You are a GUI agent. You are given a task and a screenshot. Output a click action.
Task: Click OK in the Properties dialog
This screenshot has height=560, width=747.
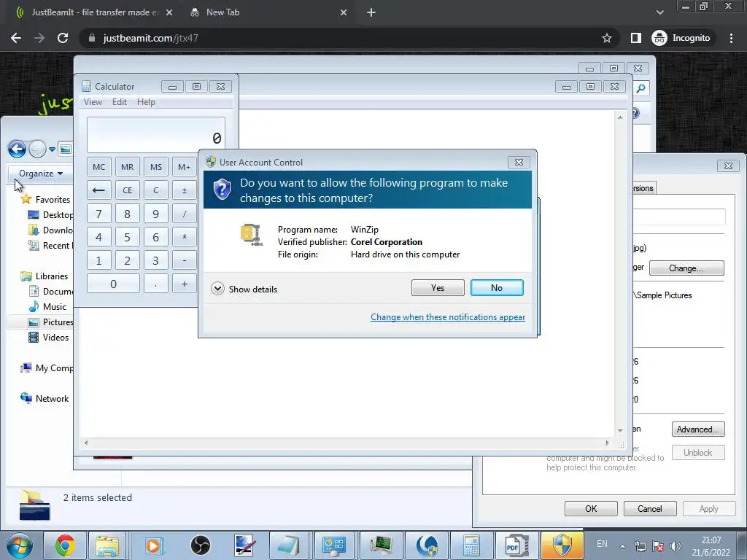tap(591, 508)
